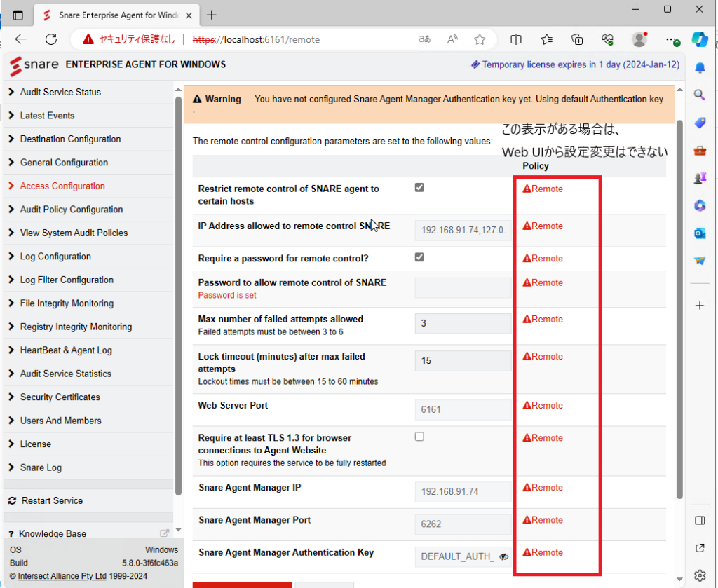This screenshot has width=718, height=588.
Task: Open favorites list icon
Action: click(546, 39)
